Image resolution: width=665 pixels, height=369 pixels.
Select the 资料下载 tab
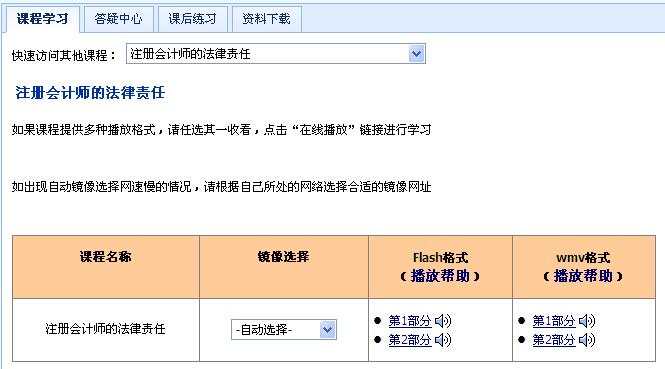coord(266,19)
